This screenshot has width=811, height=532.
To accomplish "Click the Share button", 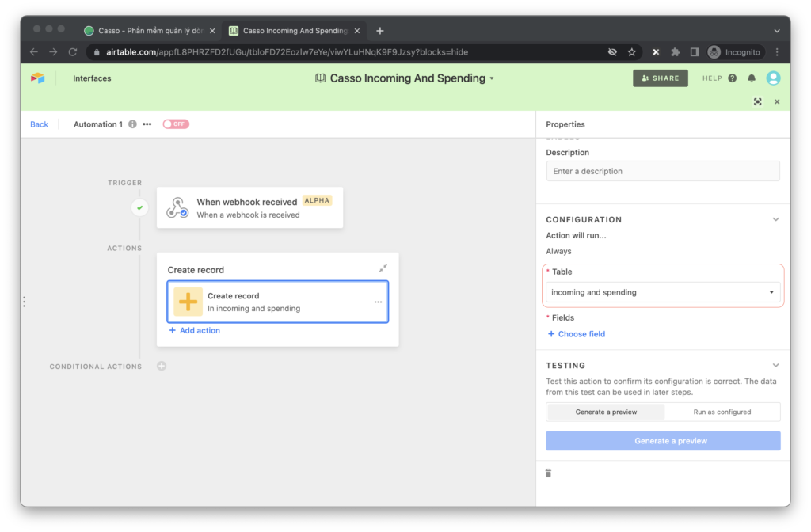I will click(661, 78).
